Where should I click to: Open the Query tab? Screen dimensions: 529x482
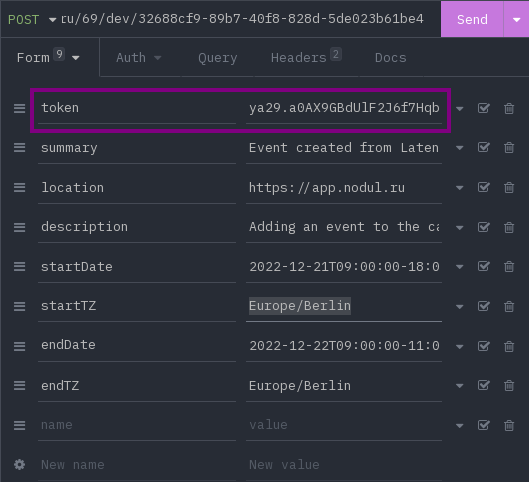coord(218,58)
